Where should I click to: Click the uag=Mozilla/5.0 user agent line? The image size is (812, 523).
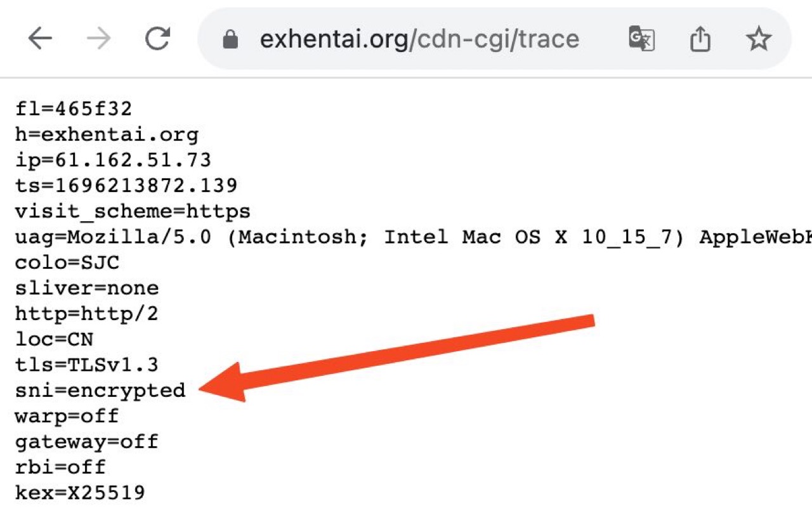tap(414, 237)
